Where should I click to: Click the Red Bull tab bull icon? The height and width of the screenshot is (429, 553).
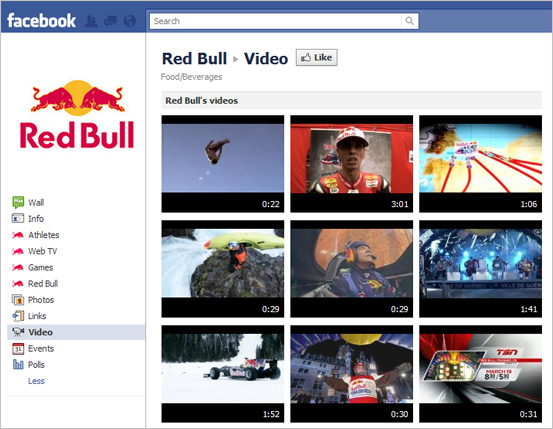click(x=18, y=283)
